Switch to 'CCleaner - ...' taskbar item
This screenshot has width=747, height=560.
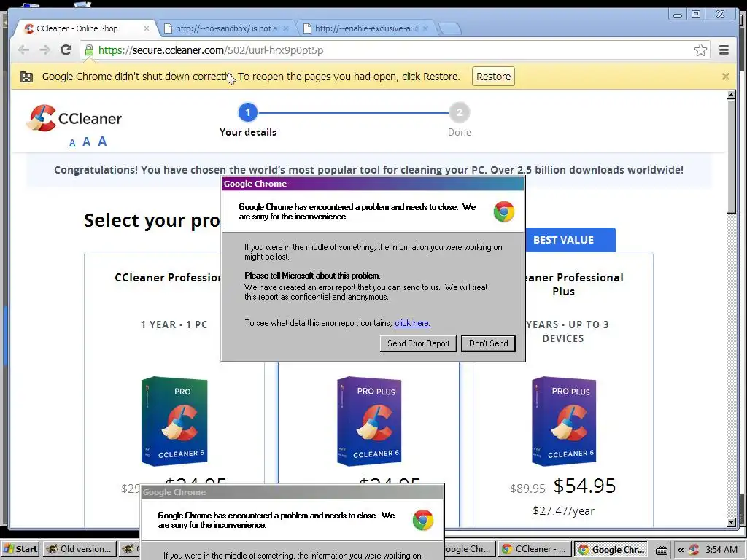click(x=533, y=549)
